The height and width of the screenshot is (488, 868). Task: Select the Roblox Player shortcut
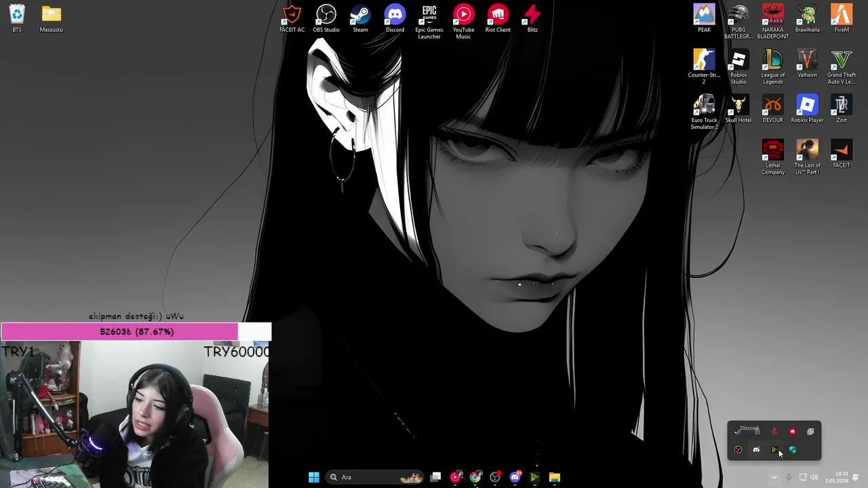[807, 108]
